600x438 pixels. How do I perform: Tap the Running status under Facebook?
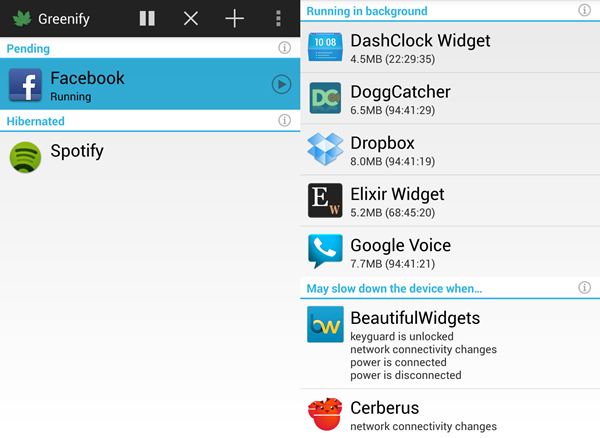click(x=70, y=97)
